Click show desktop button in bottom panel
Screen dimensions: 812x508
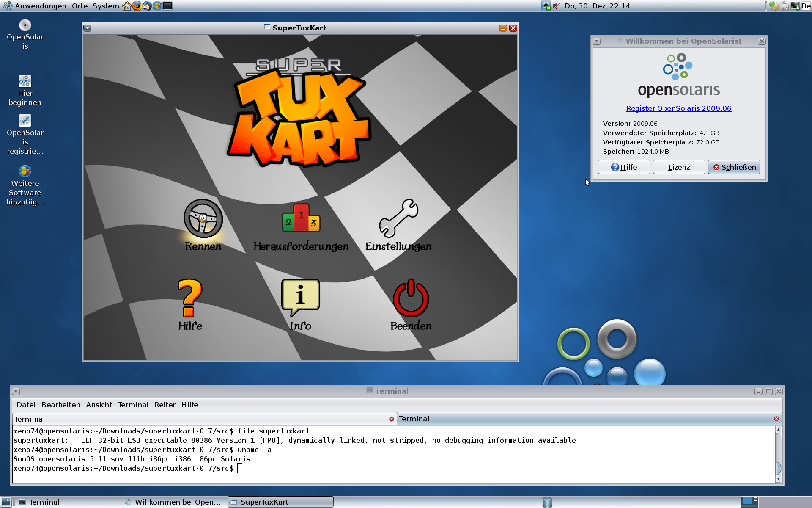(6, 502)
